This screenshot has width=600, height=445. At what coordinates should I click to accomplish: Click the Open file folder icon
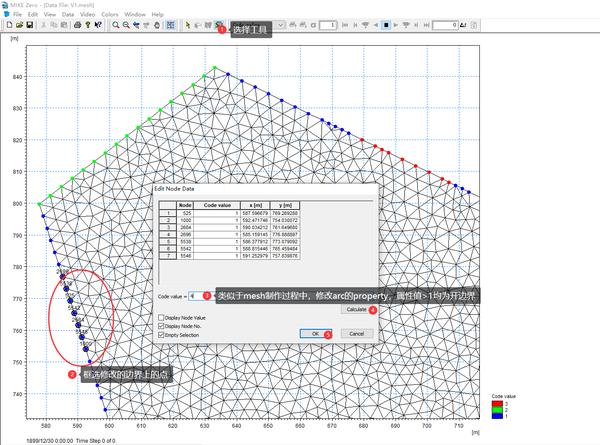tap(19, 25)
